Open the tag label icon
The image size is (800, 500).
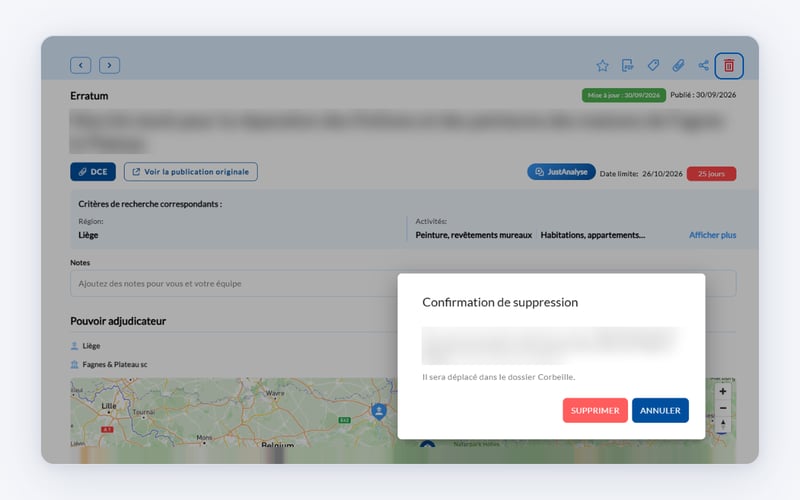653,65
